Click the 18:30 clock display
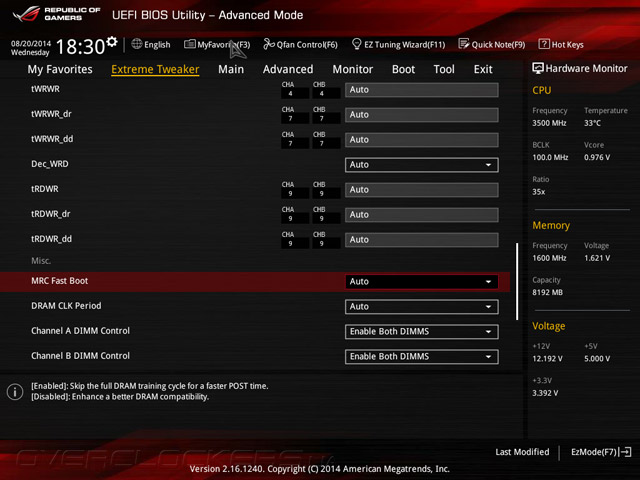640x480 pixels. (80, 46)
